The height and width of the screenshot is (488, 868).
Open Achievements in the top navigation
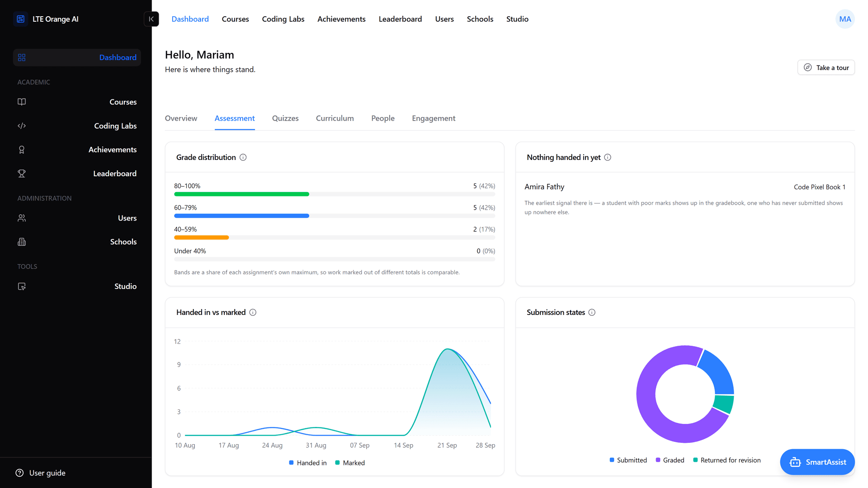pyautogui.click(x=341, y=19)
